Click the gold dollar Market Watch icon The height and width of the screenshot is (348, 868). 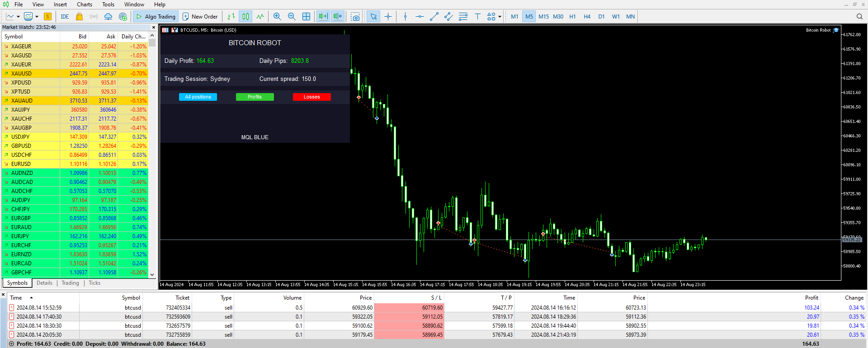[x=47, y=17]
